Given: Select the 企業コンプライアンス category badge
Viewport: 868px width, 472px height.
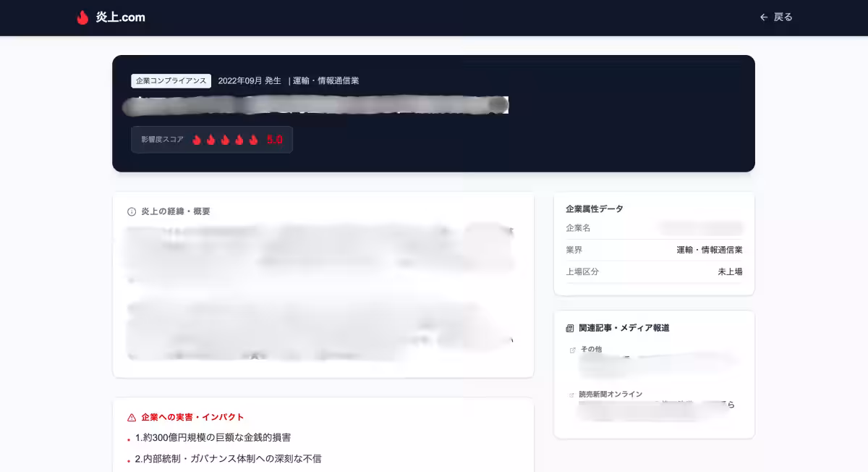Looking at the screenshot, I should click(x=171, y=80).
